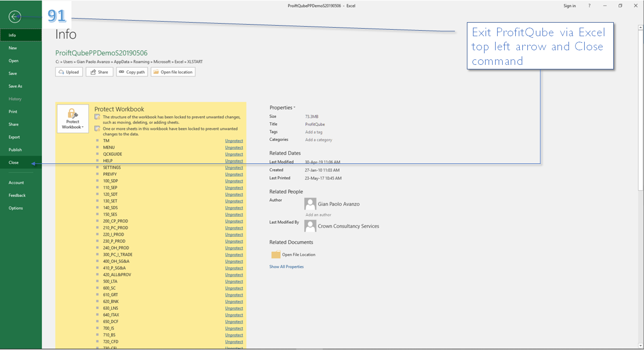Click the Copy path button
Image resolution: width=644 pixels, height=362 pixels.
tap(132, 72)
